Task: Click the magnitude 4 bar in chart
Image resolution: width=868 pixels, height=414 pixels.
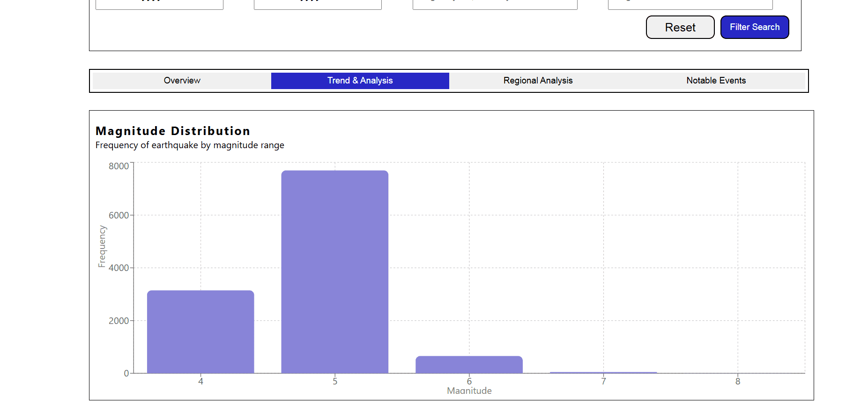Action: pos(200,331)
